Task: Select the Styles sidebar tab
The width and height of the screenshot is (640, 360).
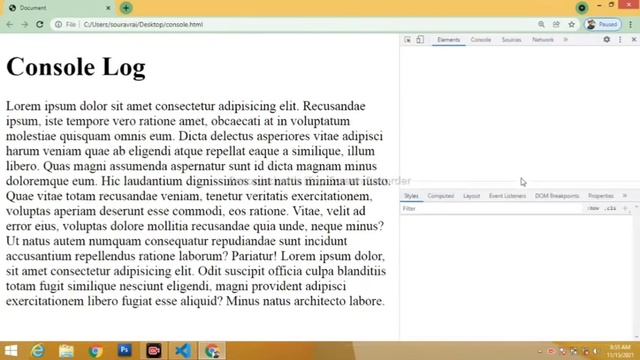Action: (411, 196)
